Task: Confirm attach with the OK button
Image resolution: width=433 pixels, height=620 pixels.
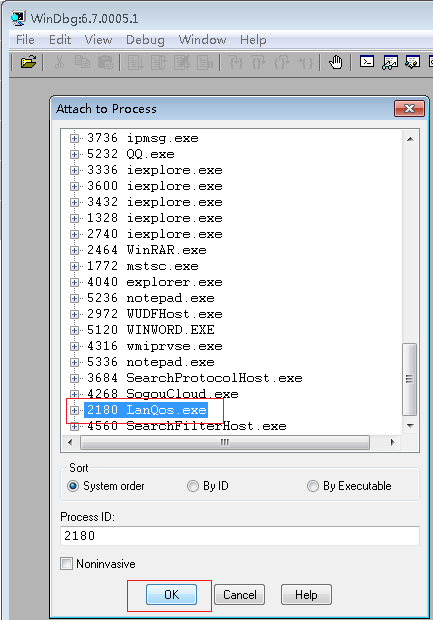Action: pos(171,594)
